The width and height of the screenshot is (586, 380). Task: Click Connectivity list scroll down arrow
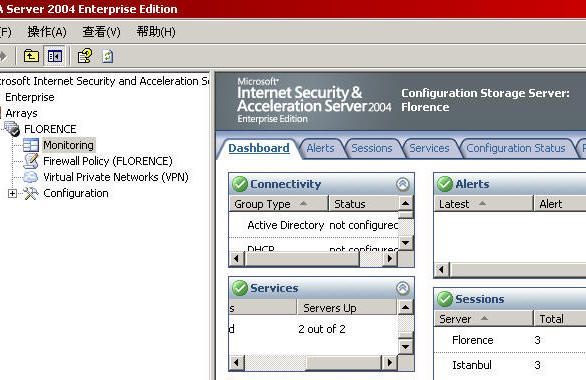405,243
